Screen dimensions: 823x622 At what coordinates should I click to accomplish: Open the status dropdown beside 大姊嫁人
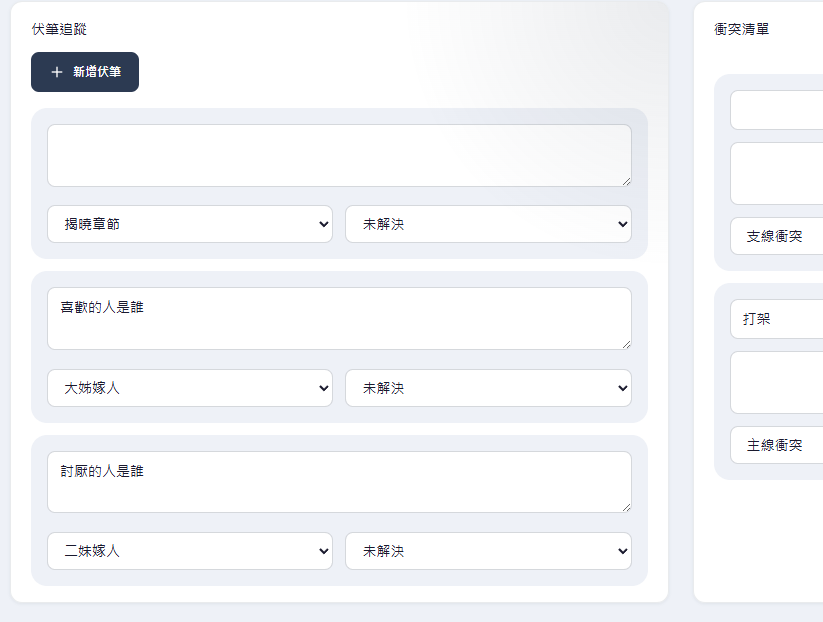point(488,388)
